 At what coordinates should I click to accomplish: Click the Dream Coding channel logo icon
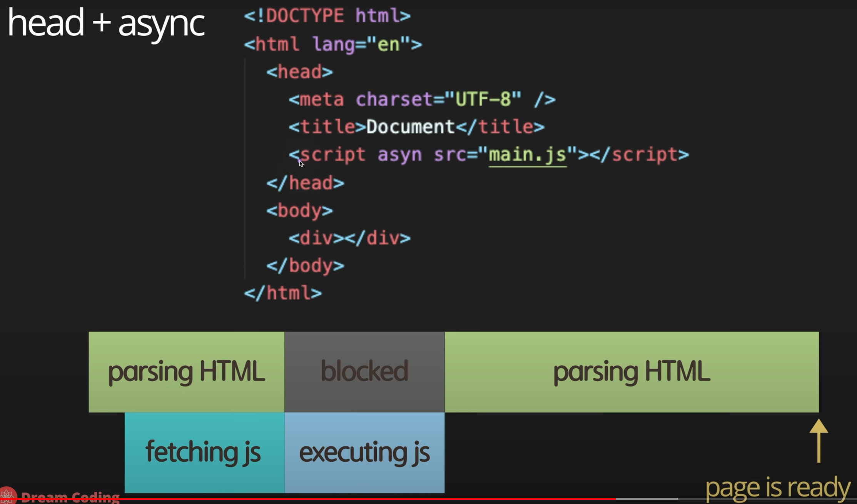[7, 496]
